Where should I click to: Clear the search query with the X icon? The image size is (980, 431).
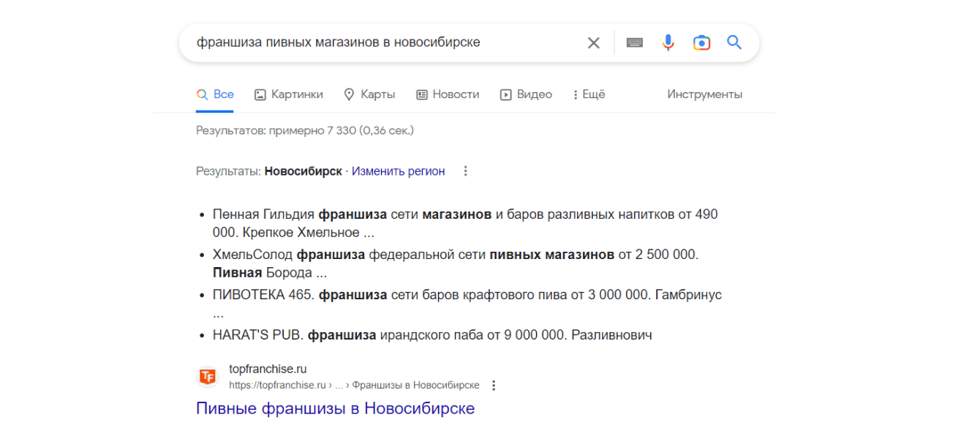(594, 43)
